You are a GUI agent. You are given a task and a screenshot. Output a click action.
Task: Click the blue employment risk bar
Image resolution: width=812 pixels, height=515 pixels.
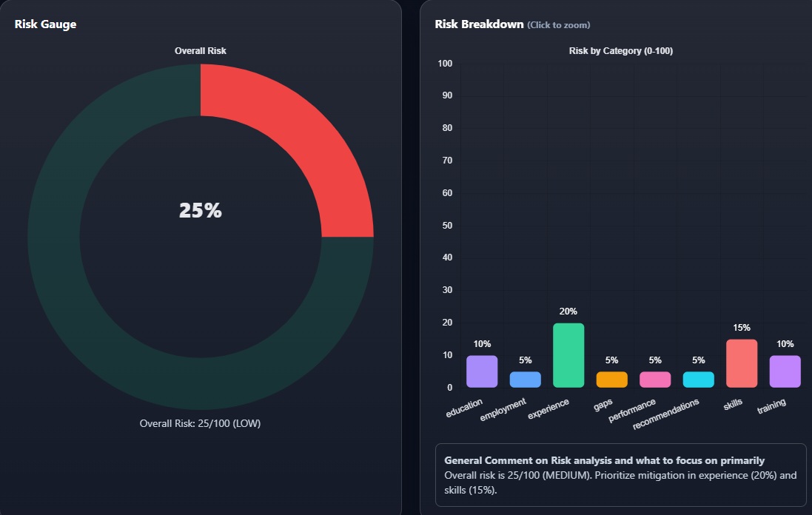pyautogui.click(x=526, y=380)
